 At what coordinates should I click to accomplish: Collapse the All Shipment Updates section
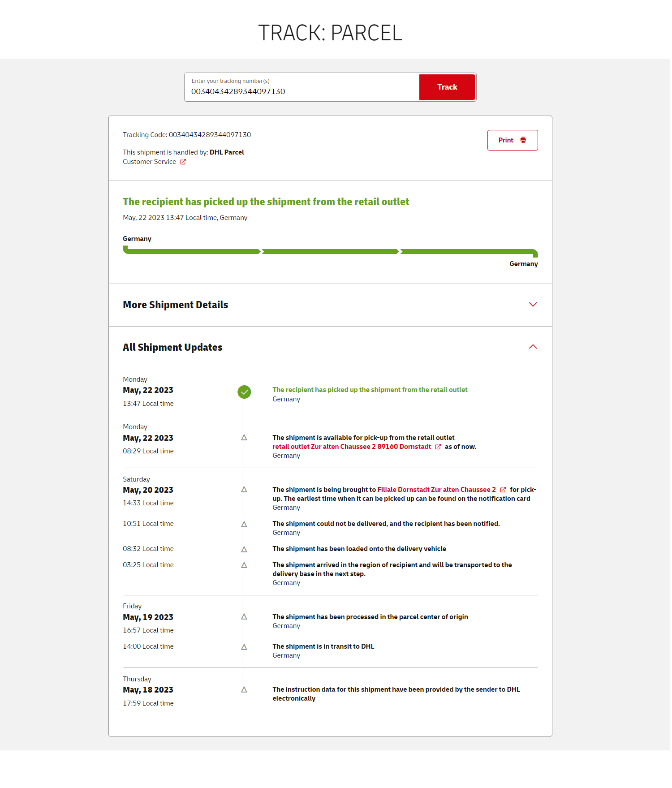click(533, 347)
